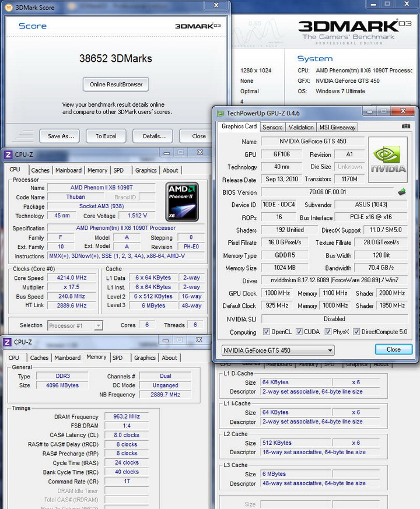
Task: Click the NB Frequency value 2889.7 MHz
Action: tap(165, 395)
